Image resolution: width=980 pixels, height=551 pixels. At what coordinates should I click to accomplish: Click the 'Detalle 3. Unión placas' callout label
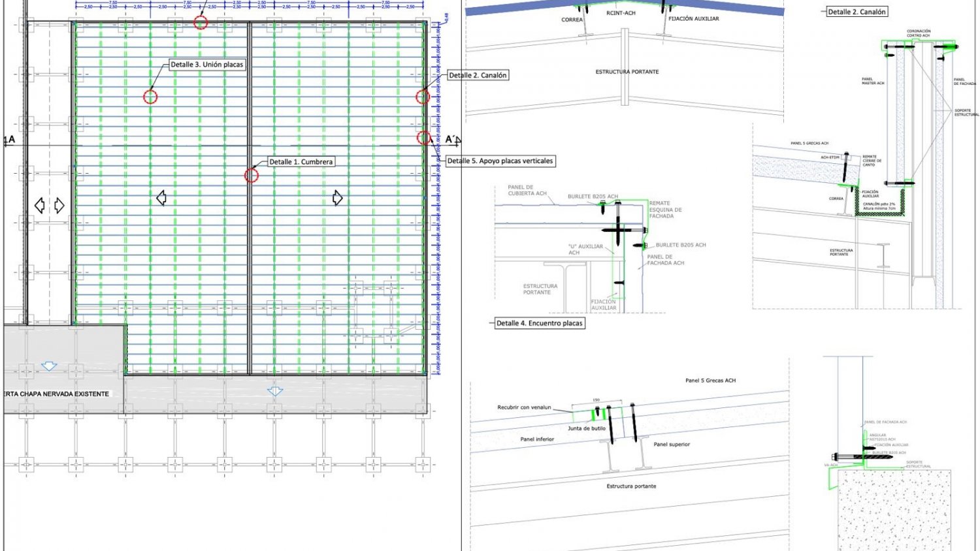207,65
